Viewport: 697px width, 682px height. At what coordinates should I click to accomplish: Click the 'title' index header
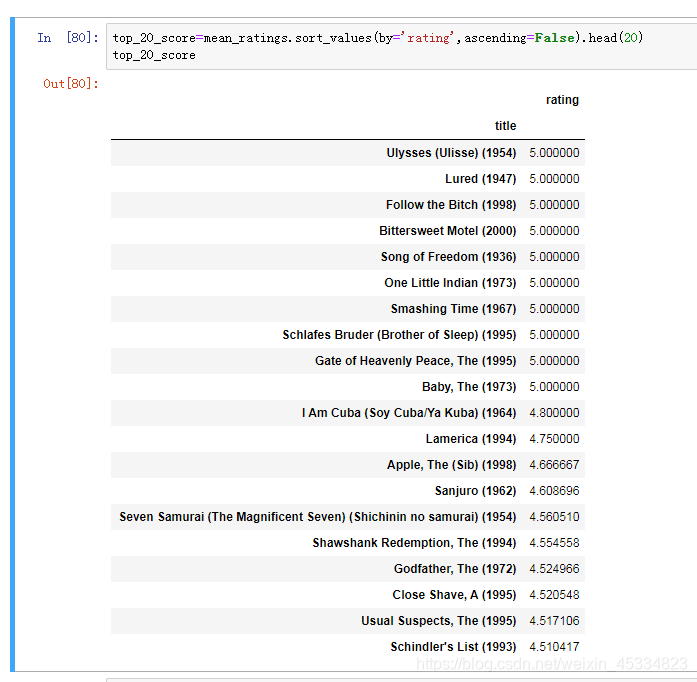[505, 126]
